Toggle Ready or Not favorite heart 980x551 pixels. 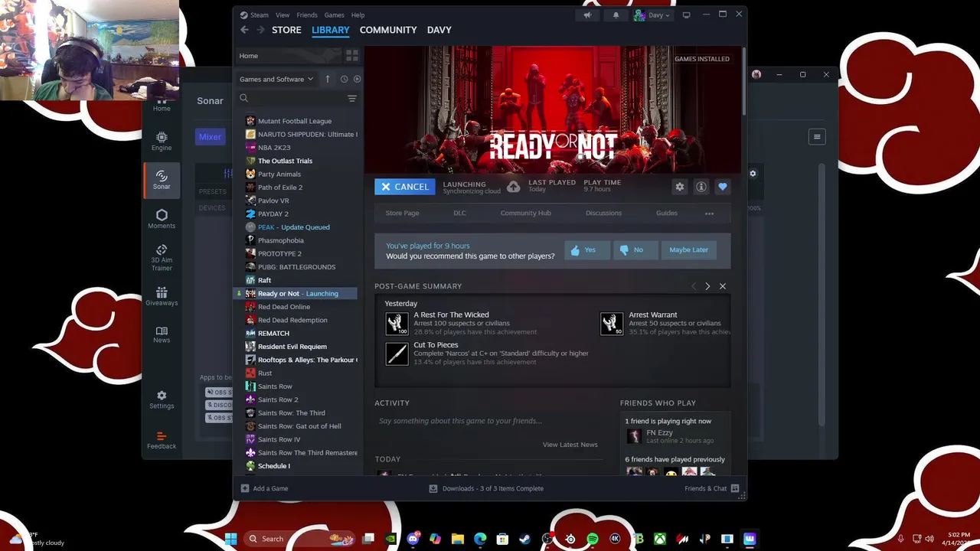click(722, 187)
